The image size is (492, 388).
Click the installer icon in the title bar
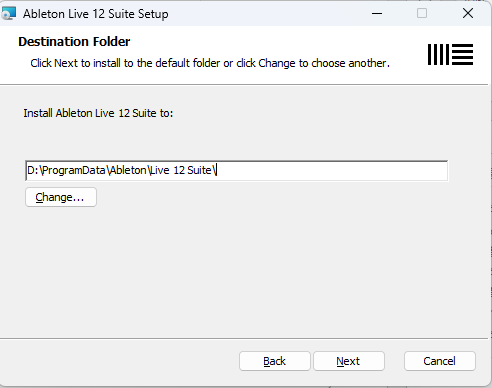pyautogui.click(x=8, y=13)
